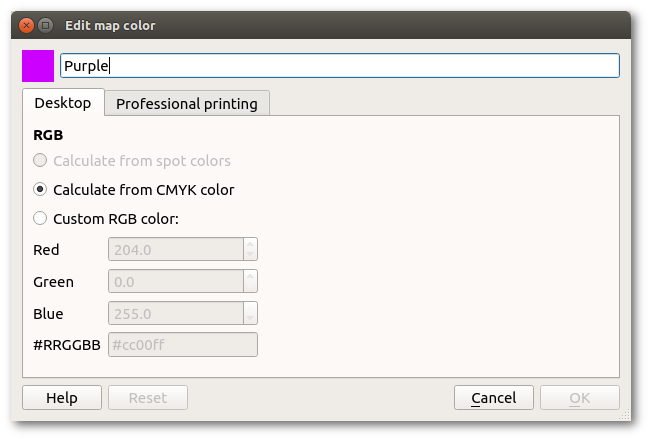Click the Blue value field
Viewport: 650px width, 440px height.
(x=175, y=313)
